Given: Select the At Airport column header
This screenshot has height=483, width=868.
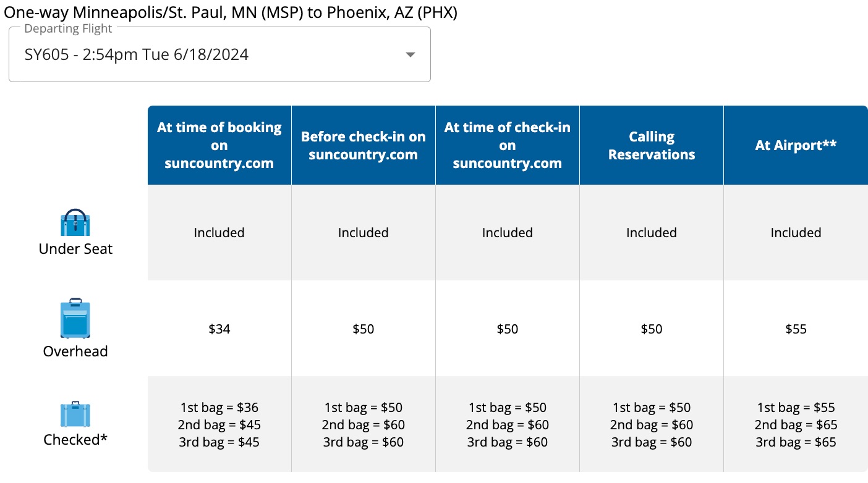Looking at the screenshot, I should (796, 145).
